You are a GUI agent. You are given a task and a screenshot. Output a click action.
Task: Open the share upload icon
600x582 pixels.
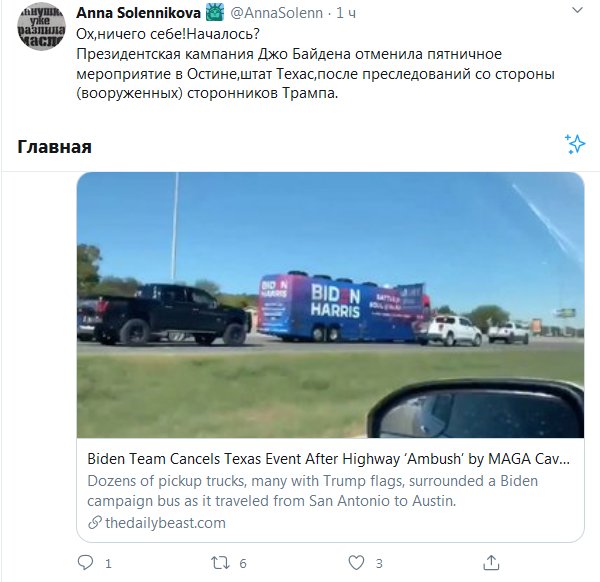491,562
